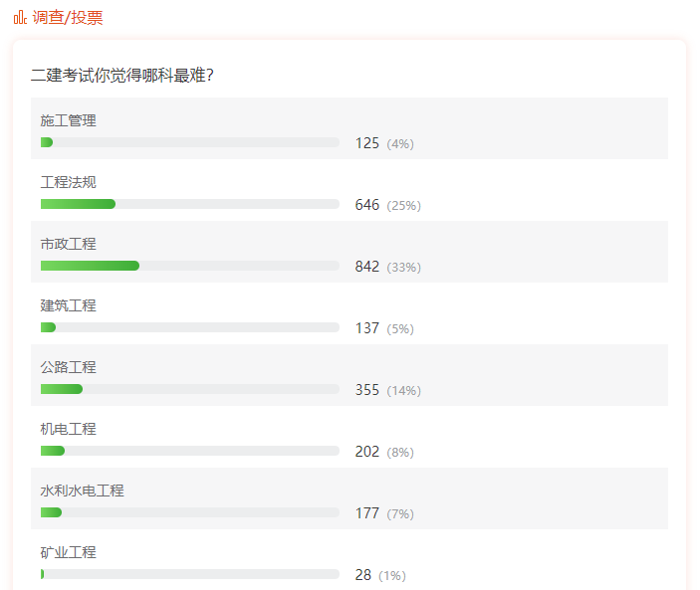Image resolution: width=700 pixels, height=590 pixels.
Task: Select the 矿业工程 option label
Action: click(x=69, y=552)
